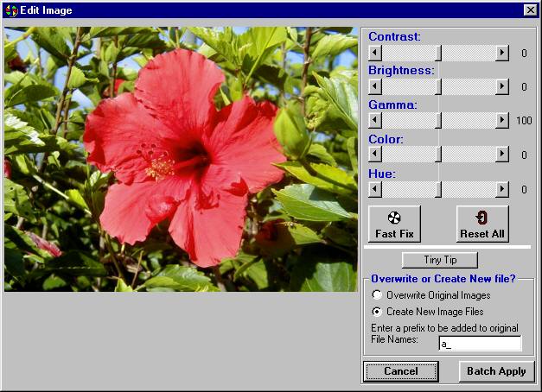Click the Contrast label text
Image resolution: width=542 pixels, height=392 pixels.
coord(394,36)
